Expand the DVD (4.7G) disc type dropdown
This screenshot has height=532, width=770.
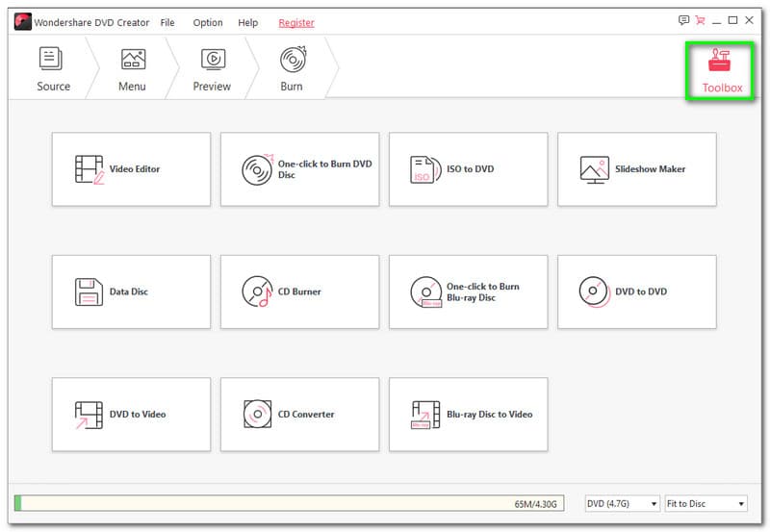point(623,503)
